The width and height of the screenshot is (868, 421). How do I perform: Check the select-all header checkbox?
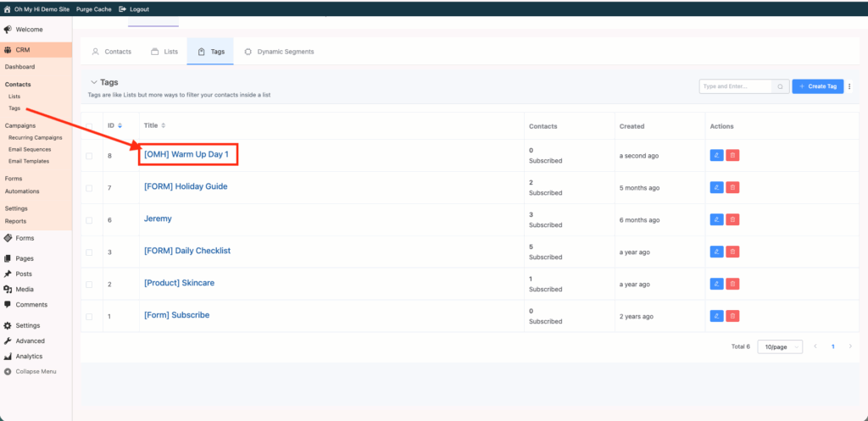[x=89, y=126]
